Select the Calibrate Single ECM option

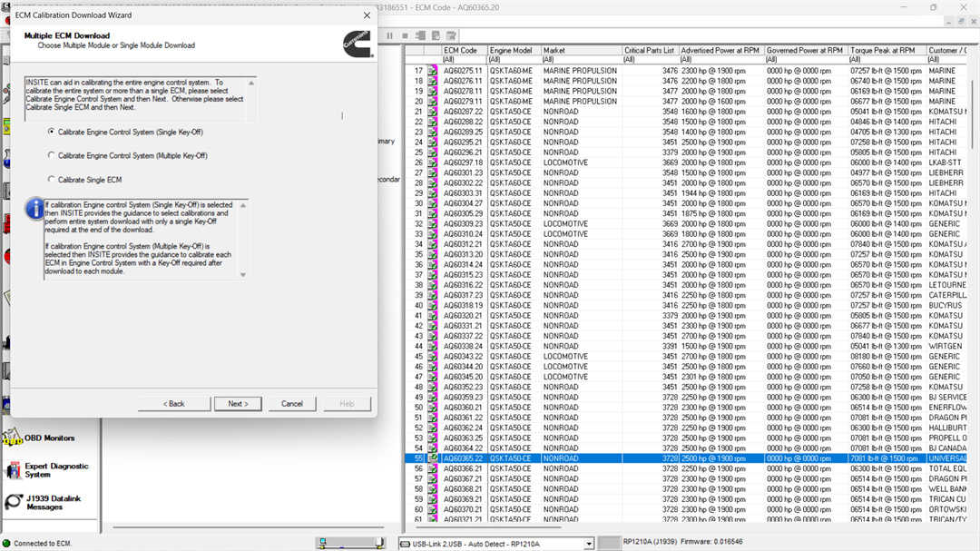point(52,180)
